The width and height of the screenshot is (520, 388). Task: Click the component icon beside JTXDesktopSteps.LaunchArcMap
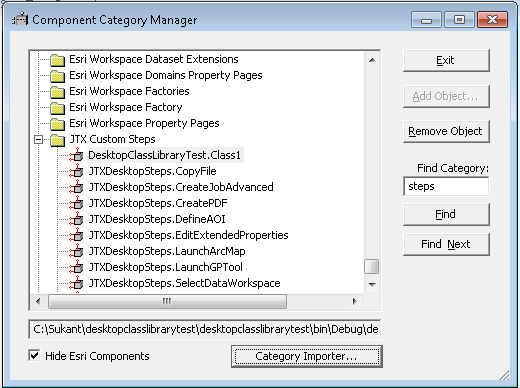point(76,251)
